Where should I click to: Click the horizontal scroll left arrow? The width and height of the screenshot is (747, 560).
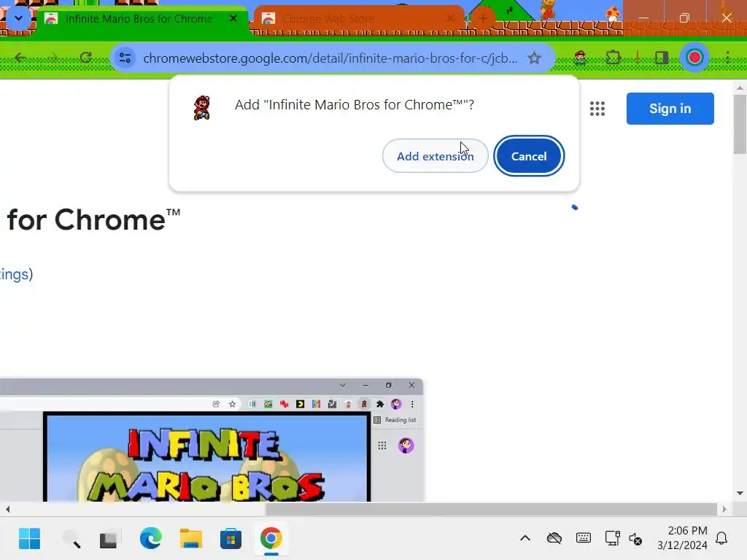(7, 509)
